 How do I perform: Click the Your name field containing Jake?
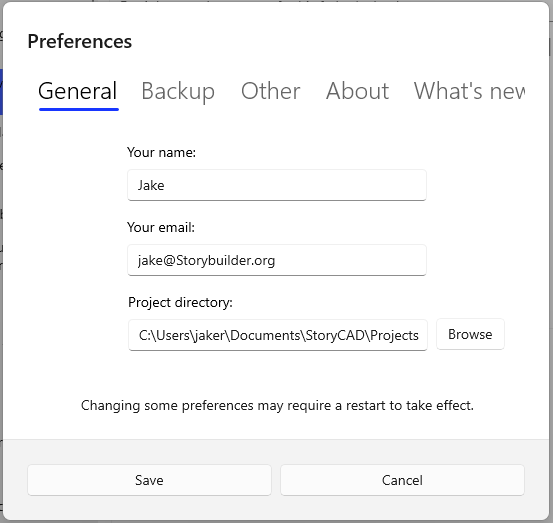pyautogui.click(x=277, y=185)
